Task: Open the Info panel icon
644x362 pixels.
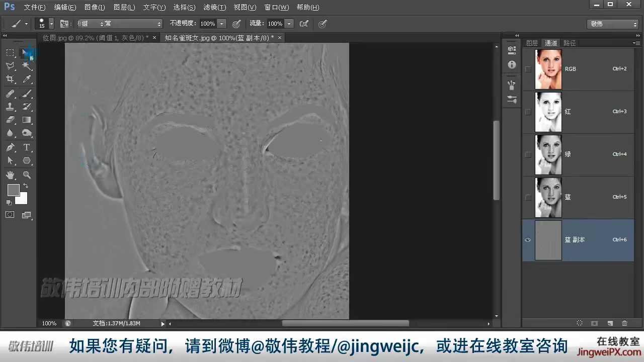Action: click(512, 65)
